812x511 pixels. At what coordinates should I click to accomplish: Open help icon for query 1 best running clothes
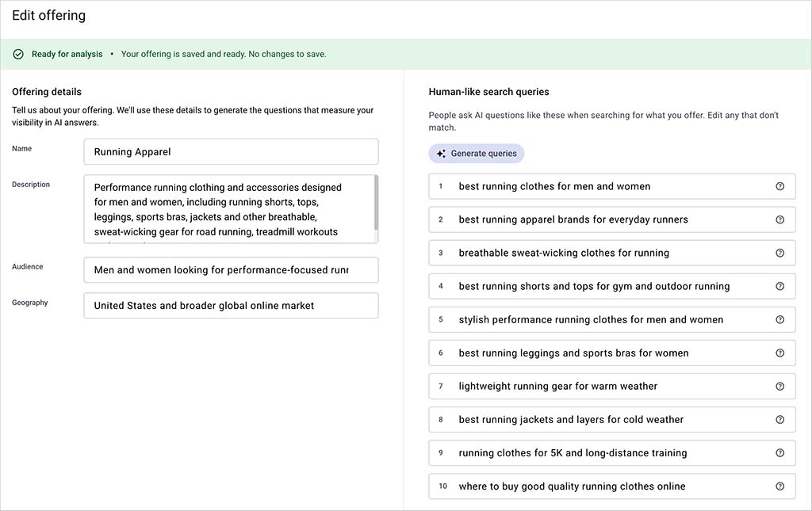point(780,186)
